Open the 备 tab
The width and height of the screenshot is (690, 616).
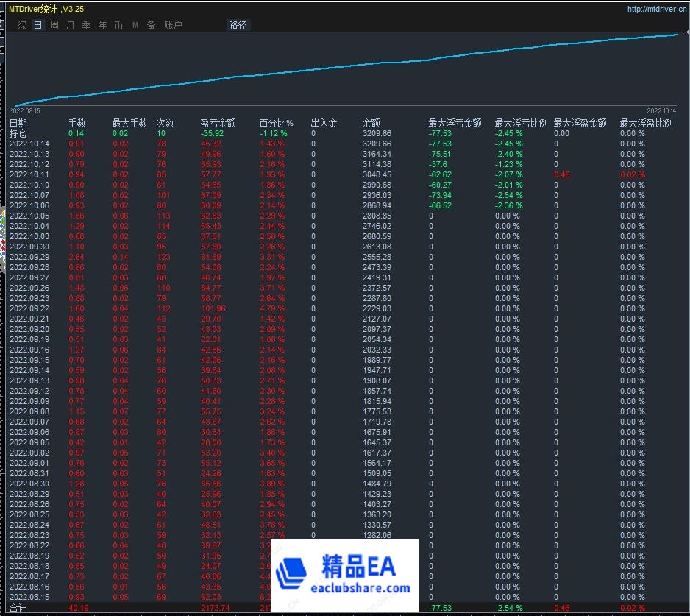[x=151, y=25]
